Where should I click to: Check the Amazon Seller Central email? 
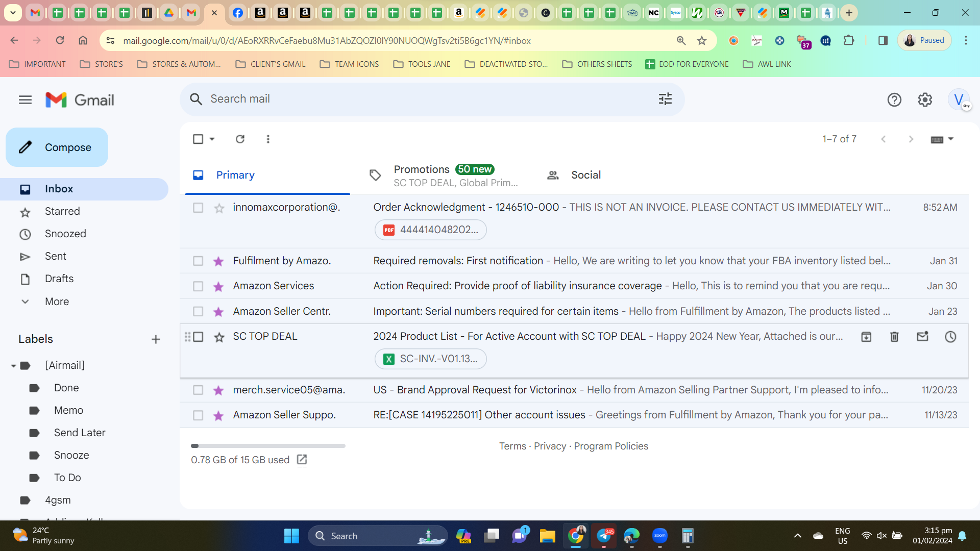click(198, 311)
